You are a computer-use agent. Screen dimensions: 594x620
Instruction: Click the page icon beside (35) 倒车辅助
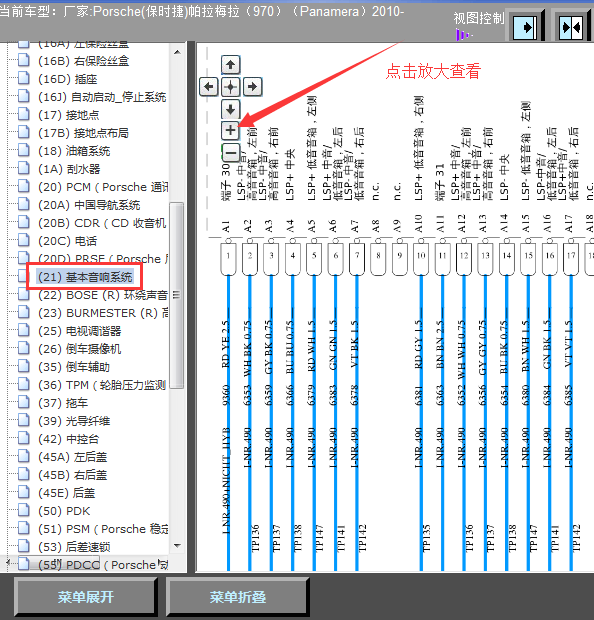click(24, 366)
